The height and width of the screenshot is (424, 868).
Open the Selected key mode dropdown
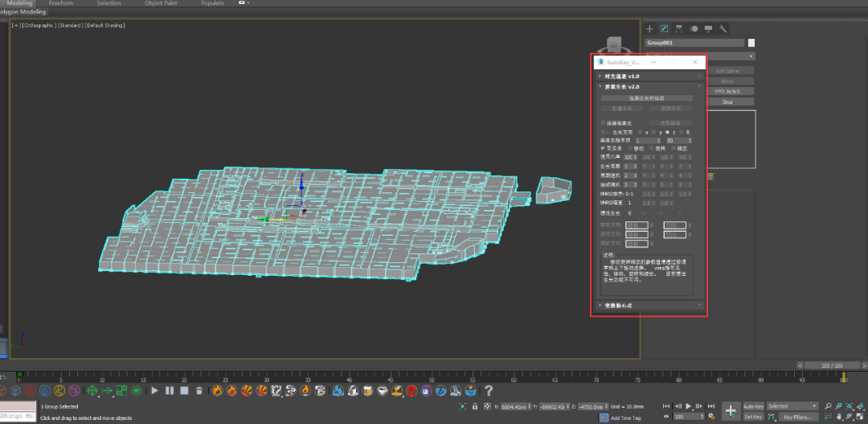[792, 406]
